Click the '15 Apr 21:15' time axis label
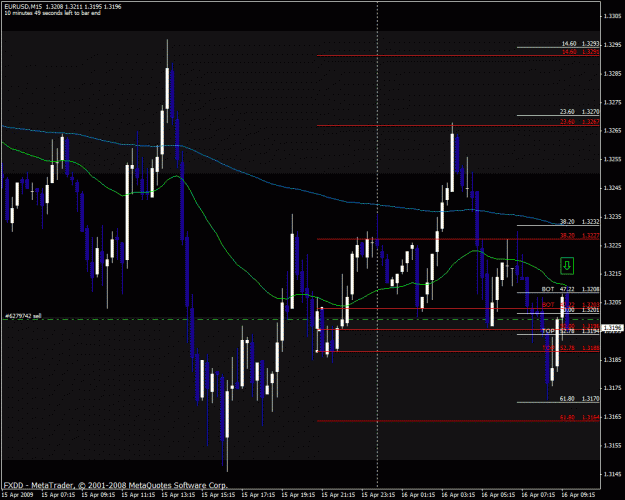This screenshot has height=500, width=625. [338, 495]
